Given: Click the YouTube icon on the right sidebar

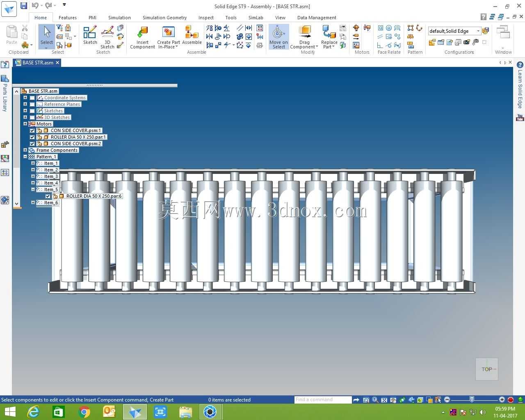Looking at the screenshot, I should [520, 118].
